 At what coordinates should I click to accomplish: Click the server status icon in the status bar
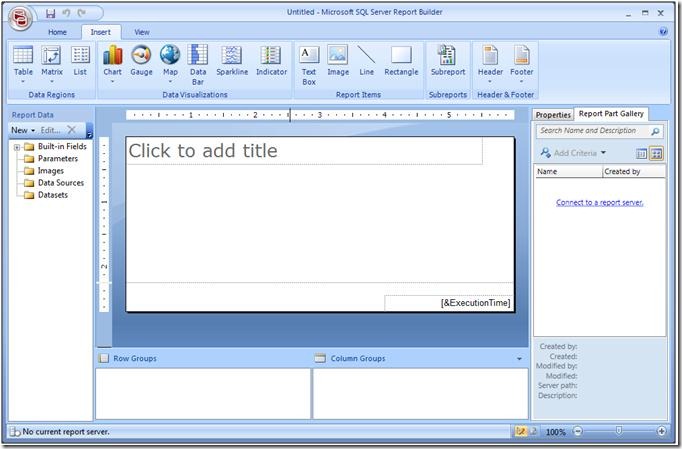click(x=15, y=432)
